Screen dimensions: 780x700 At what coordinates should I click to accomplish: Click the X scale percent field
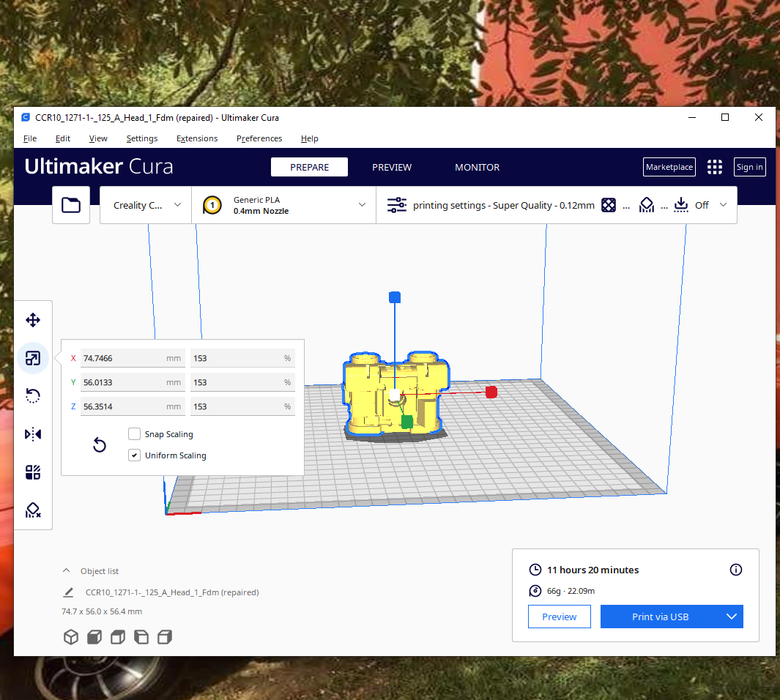click(242, 358)
